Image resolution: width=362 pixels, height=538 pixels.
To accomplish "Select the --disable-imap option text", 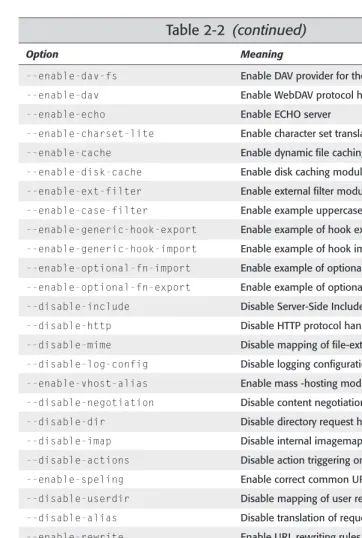I will [69, 441].
